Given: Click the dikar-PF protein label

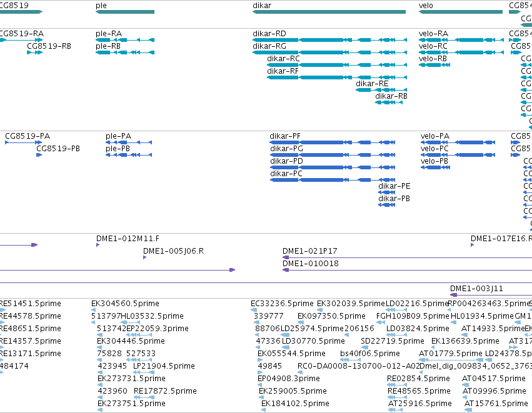Looking at the screenshot, I should [285, 136].
